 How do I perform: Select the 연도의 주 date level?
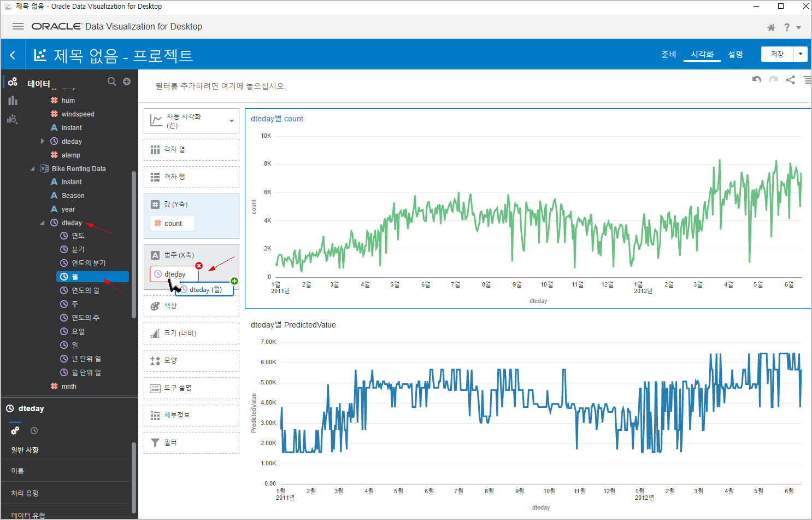tap(86, 318)
